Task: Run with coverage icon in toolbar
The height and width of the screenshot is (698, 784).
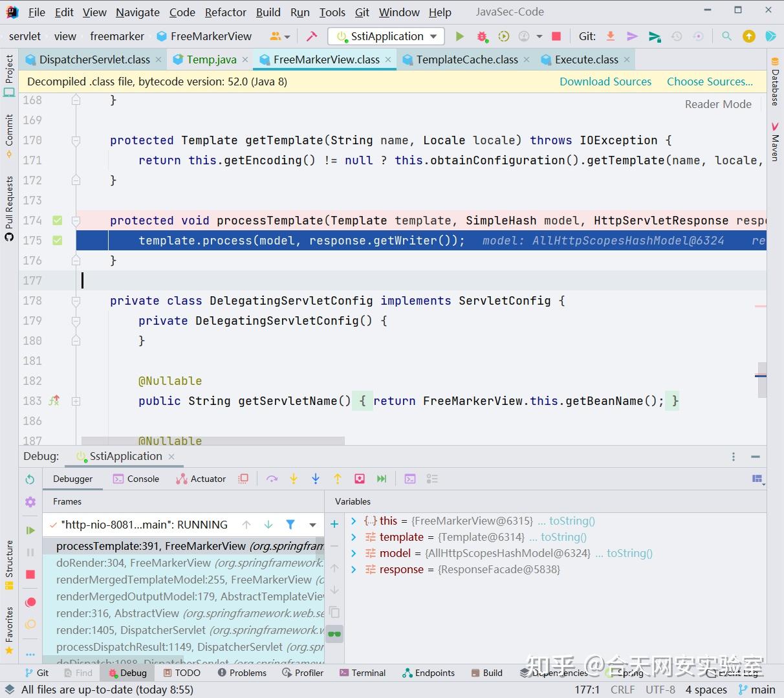Action: point(504,36)
